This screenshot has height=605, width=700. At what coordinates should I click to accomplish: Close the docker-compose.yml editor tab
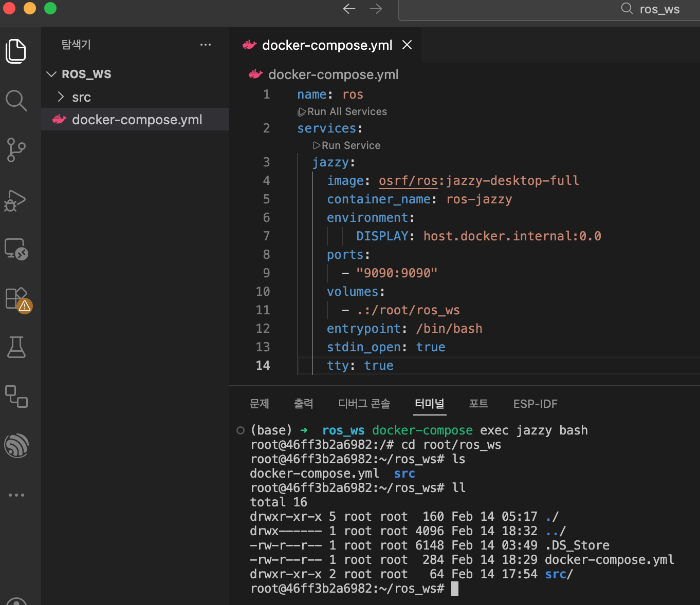tap(407, 45)
